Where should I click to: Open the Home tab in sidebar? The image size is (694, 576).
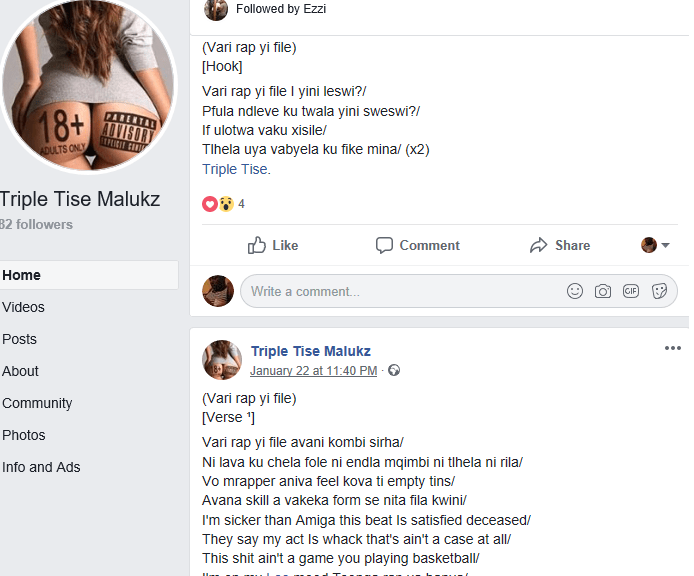point(22,275)
